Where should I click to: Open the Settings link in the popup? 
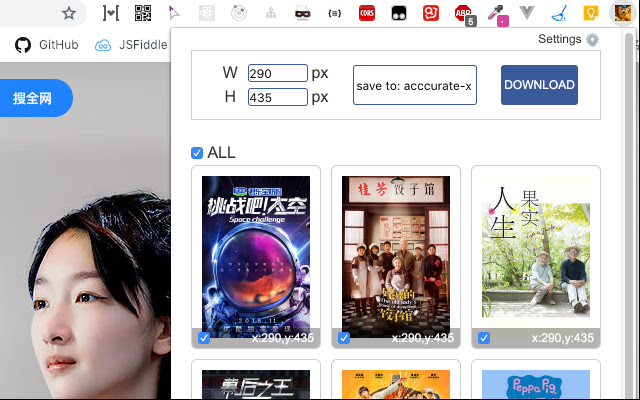coord(560,39)
